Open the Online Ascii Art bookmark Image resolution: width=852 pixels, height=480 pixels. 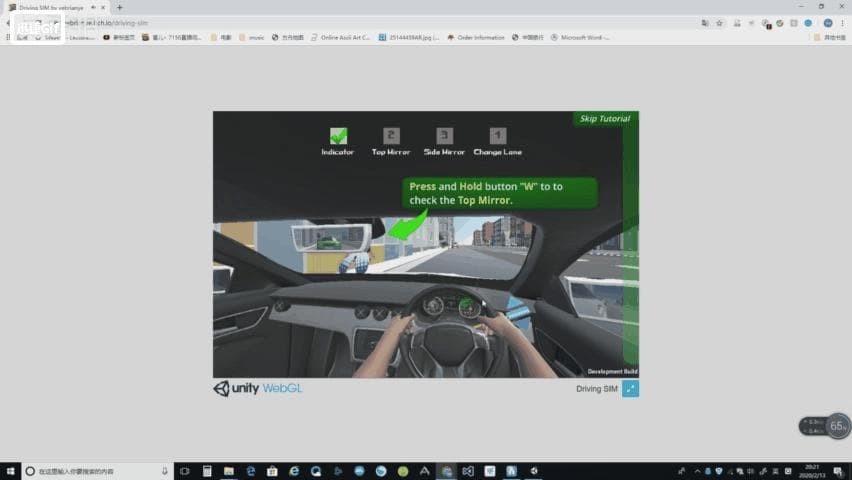[x=340, y=38]
